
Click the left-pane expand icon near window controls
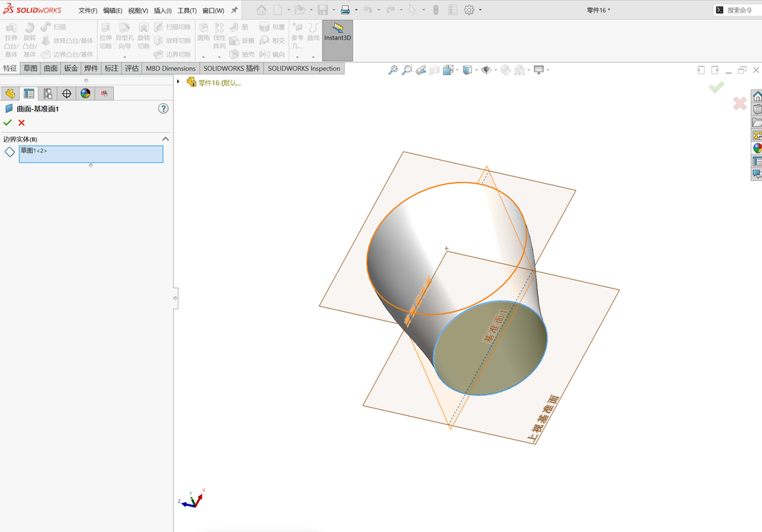coord(701,71)
